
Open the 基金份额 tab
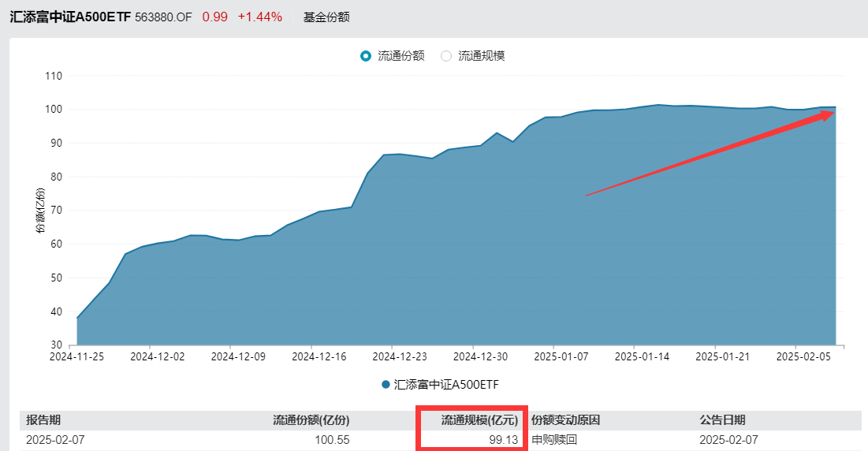point(326,17)
